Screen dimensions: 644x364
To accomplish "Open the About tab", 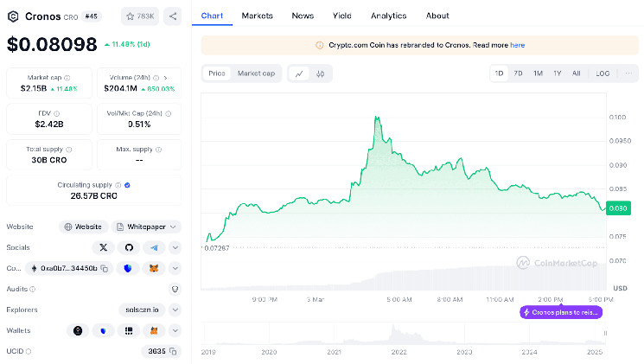I will (x=437, y=16).
